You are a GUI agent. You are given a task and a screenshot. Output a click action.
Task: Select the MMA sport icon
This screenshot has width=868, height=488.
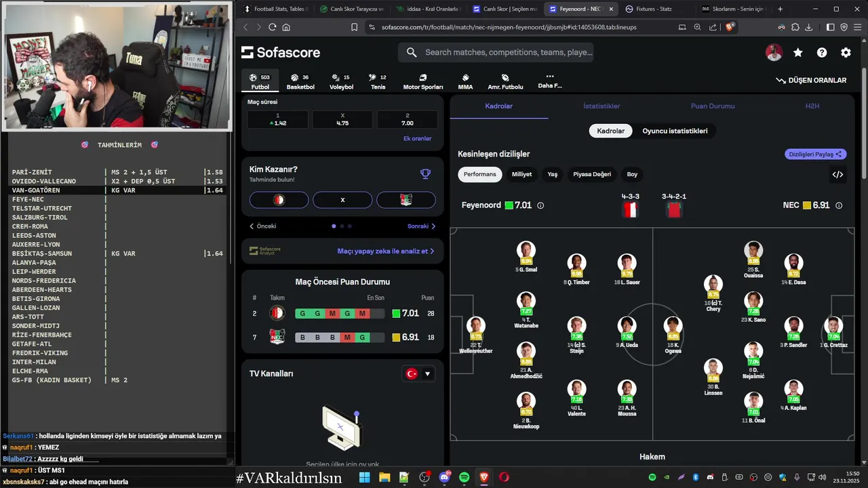point(465,81)
